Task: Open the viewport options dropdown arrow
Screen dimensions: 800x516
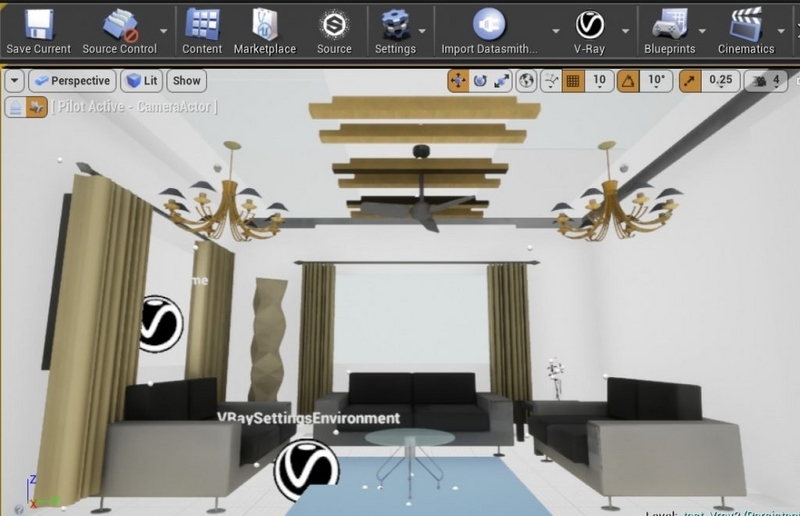Action: pyautogui.click(x=14, y=81)
